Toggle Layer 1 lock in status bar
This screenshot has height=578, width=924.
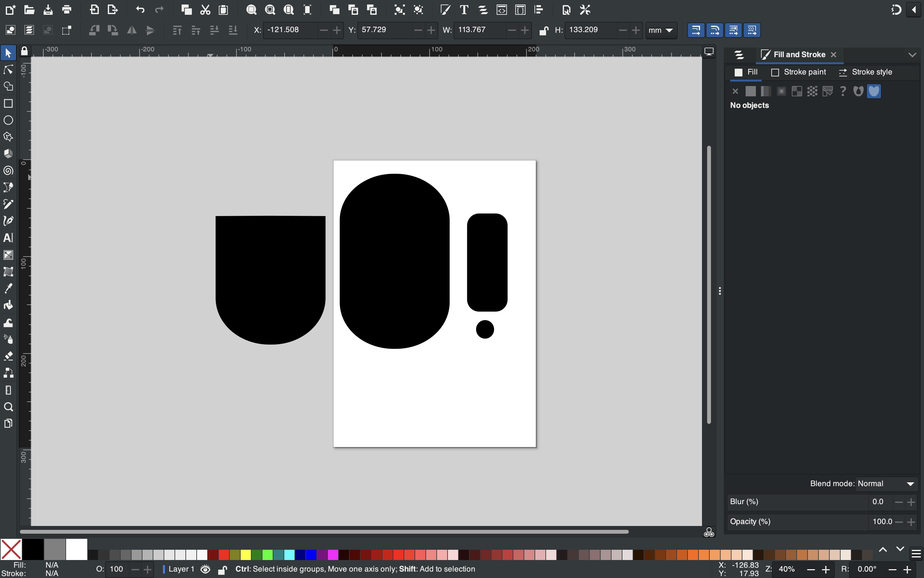pos(223,569)
